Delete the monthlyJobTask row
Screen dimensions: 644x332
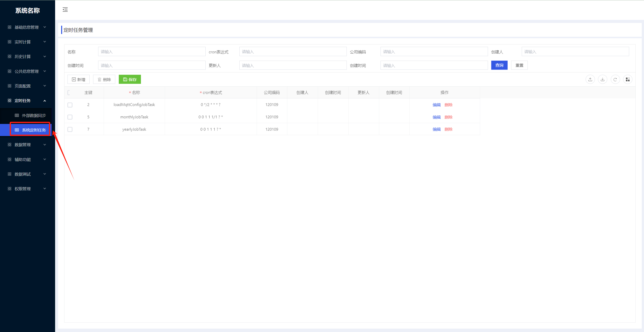click(448, 117)
